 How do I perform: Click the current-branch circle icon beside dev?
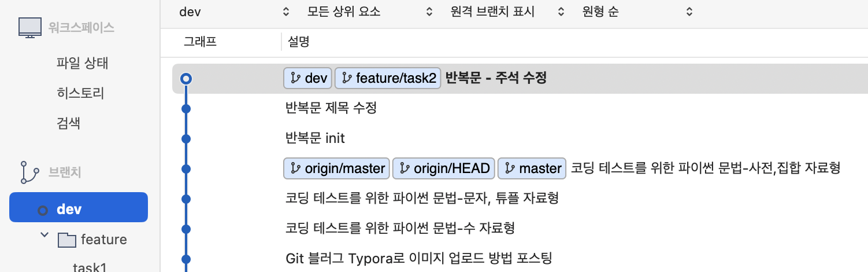click(43, 210)
